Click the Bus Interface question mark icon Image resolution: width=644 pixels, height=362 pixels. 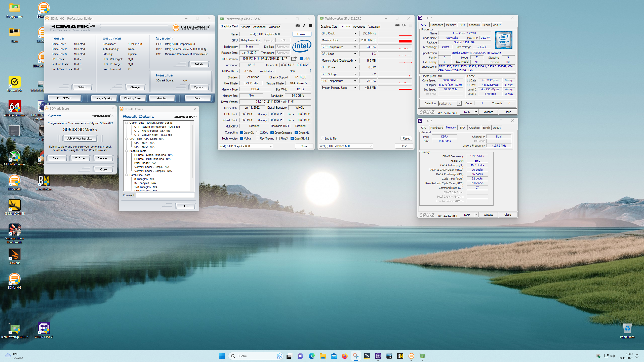pos(310,71)
